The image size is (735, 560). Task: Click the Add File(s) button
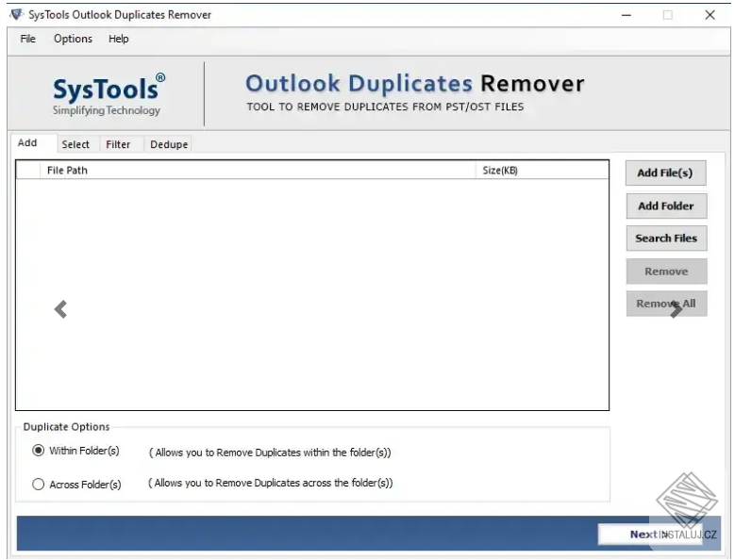(x=665, y=173)
